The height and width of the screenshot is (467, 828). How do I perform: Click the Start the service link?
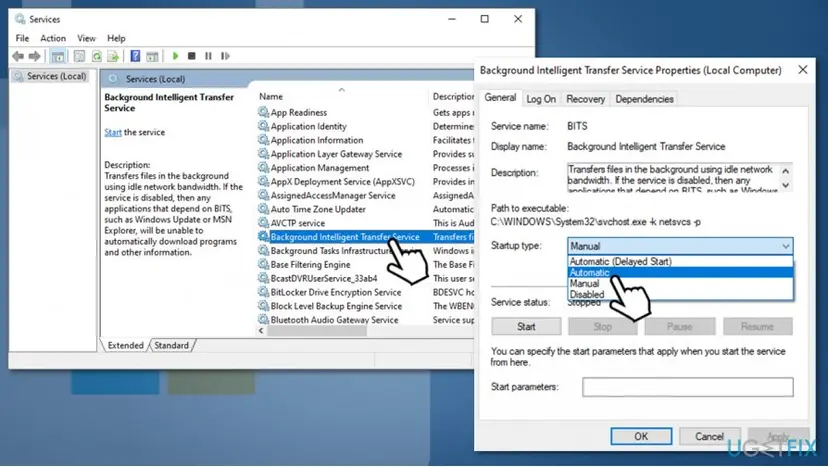(112, 132)
